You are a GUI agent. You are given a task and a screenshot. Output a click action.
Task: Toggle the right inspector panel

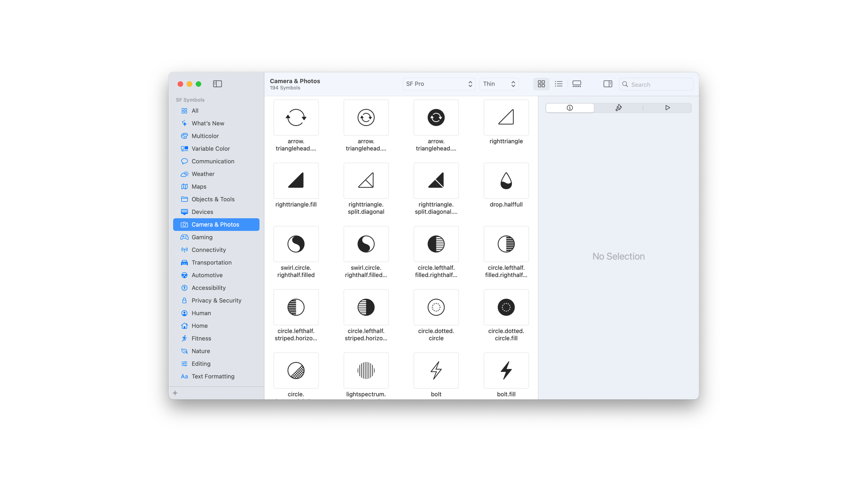608,84
